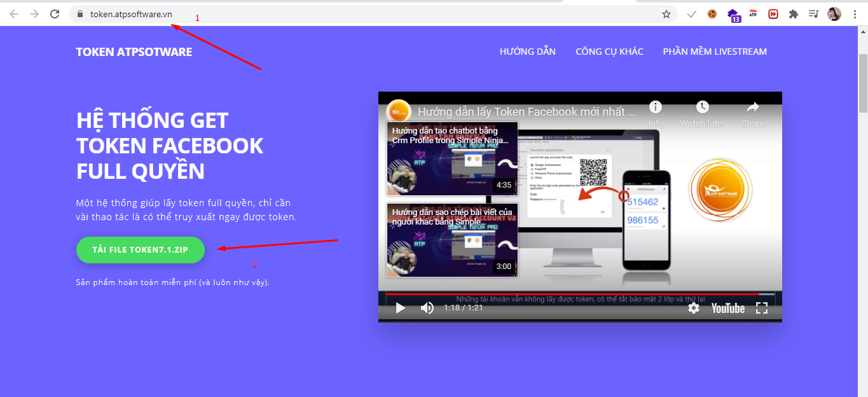This screenshot has width=868, height=397.
Task: Click the site security padlock icon
Action: click(79, 13)
